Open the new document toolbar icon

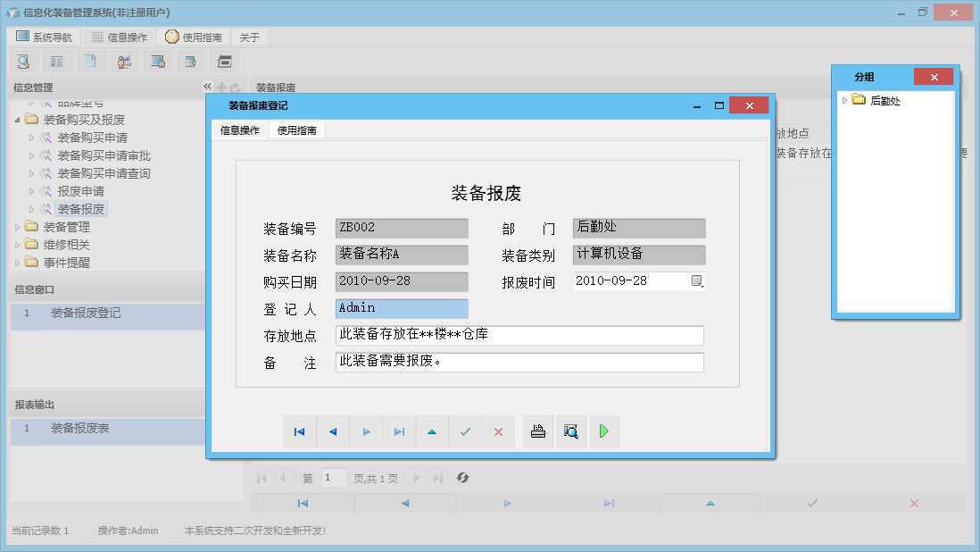(91, 62)
